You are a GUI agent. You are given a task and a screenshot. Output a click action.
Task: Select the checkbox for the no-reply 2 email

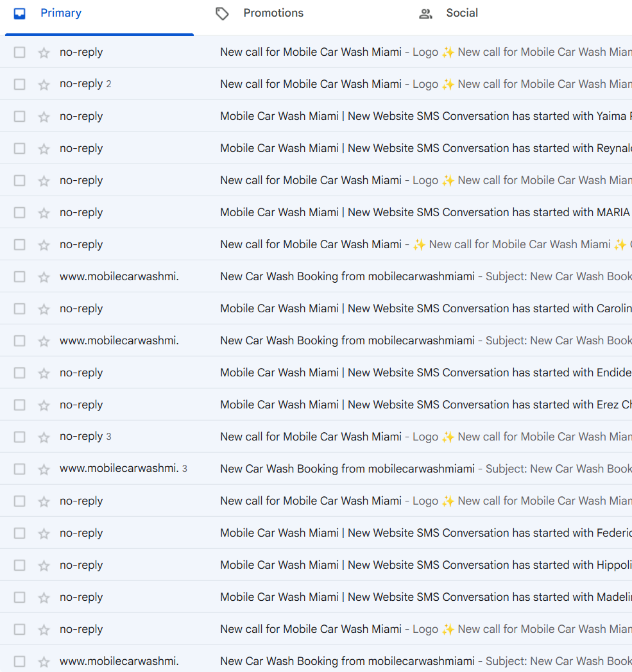pos(19,83)
